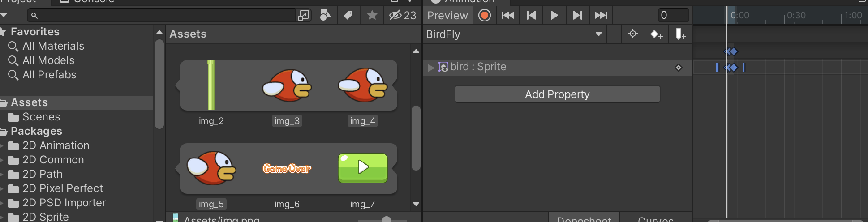Adjust the asset icon size slider
This screenshot has height=222, width=868.
pos(386,219)
